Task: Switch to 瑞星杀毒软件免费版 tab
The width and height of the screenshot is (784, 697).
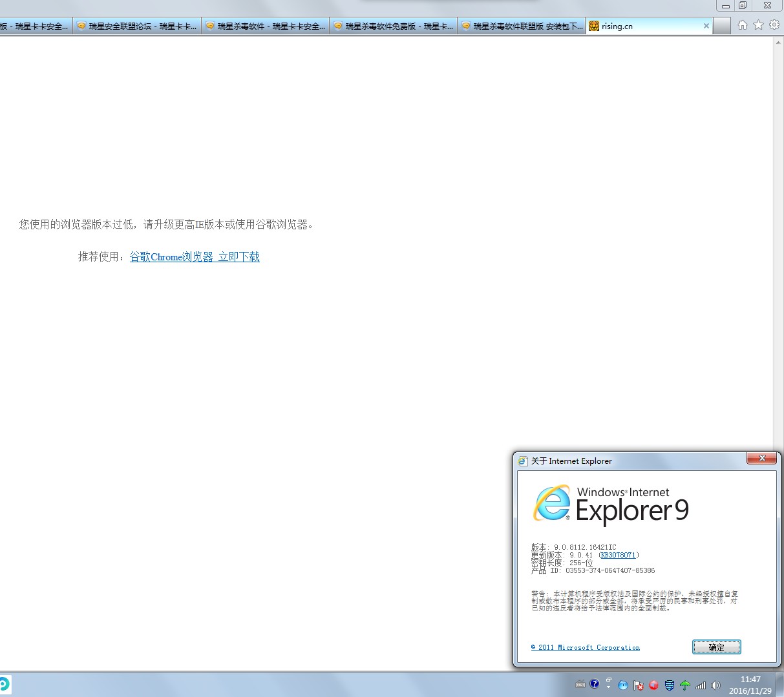Action: [393, 26]
